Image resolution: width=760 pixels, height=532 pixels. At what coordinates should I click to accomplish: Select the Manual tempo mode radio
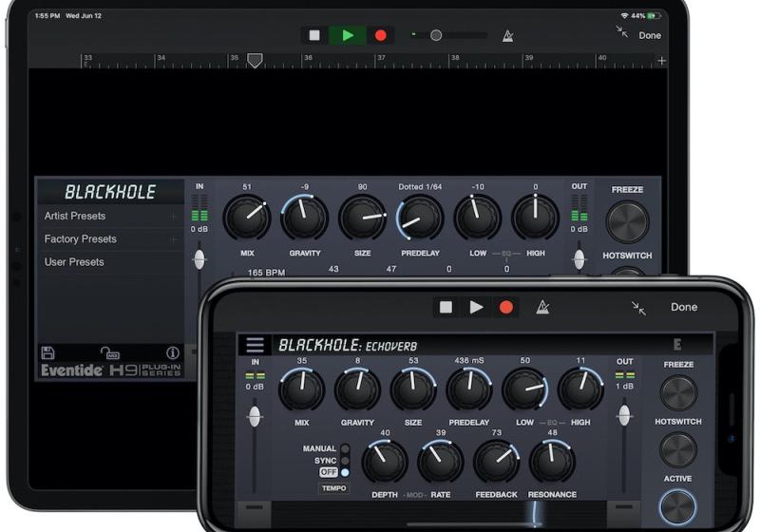pyautogui.click(x=345, y=448)
